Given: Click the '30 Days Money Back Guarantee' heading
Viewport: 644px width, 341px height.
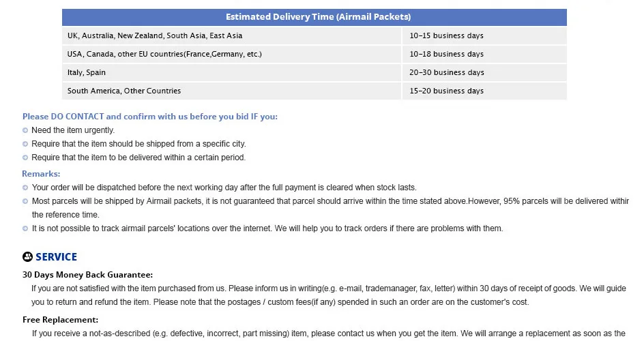Looking at the screenshot, I should click(87, 275).
